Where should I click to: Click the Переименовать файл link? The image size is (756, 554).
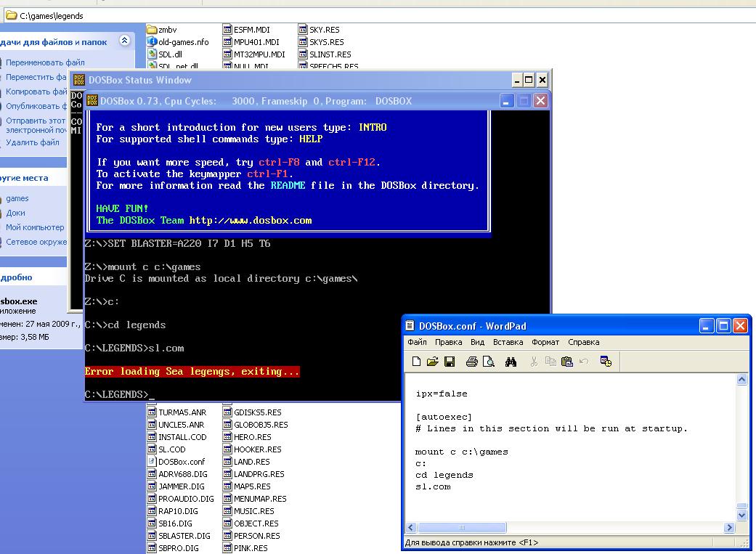45,62
